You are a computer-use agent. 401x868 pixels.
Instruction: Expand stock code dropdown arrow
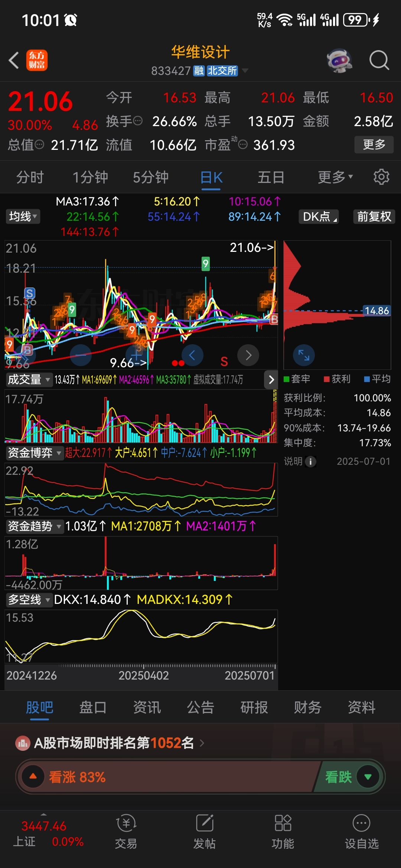pyautogui.click(x=245, y=70)
